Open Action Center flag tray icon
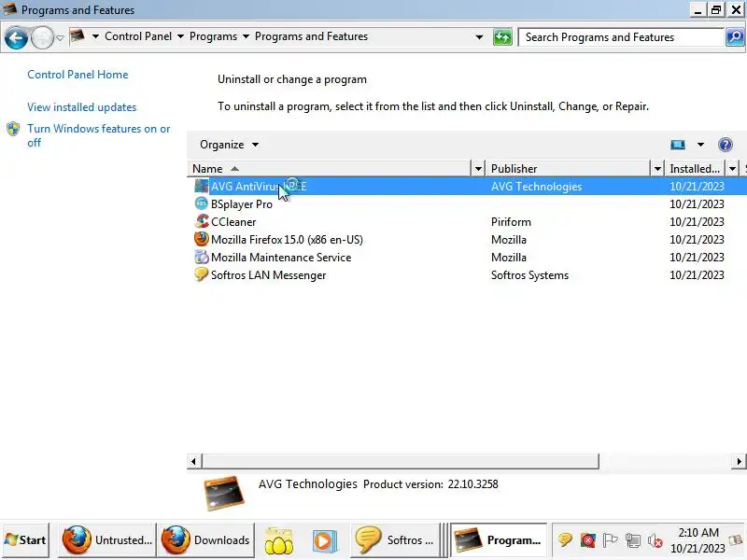This screenshot has height=560, width=747. coord(611,540)
